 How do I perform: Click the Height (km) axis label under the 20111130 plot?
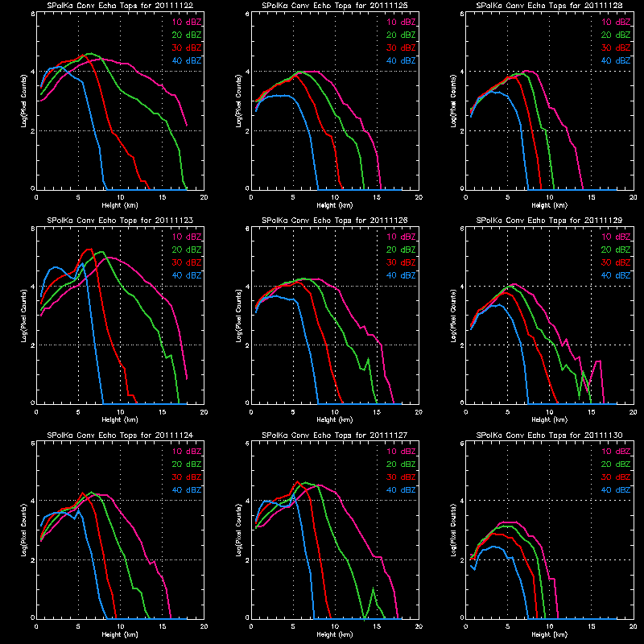550,635
